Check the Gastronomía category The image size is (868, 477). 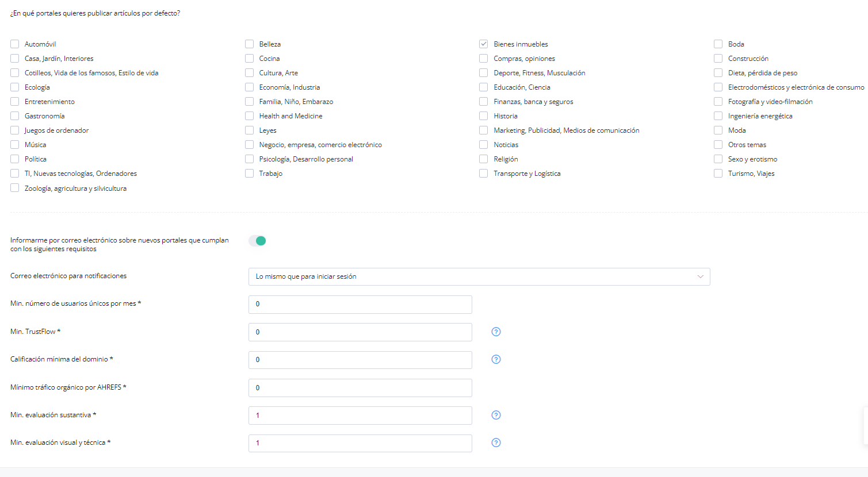tap(15, 116)
